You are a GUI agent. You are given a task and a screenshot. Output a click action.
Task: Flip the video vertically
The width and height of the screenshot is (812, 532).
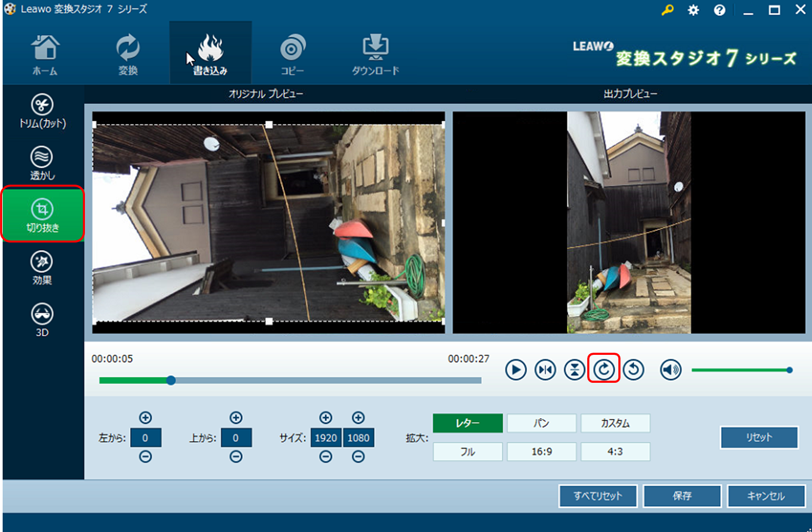(574, 370)
